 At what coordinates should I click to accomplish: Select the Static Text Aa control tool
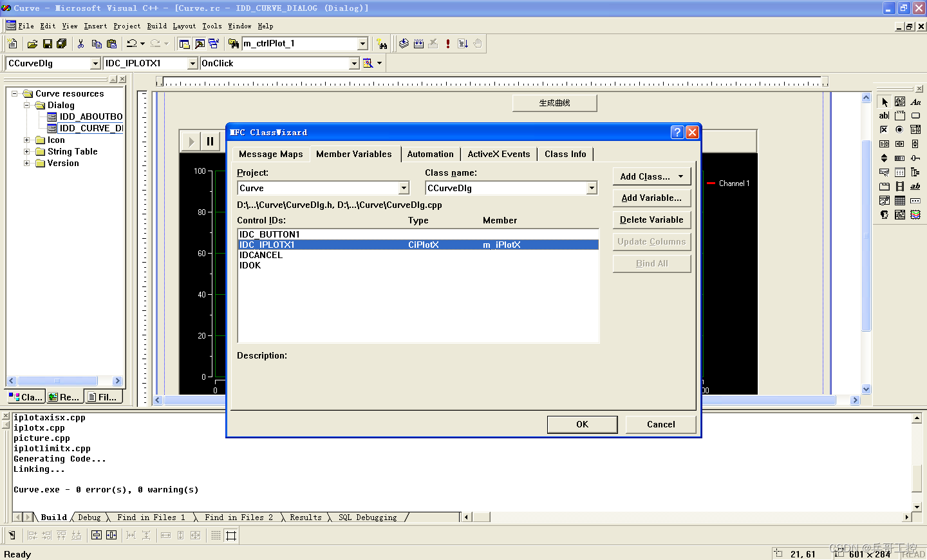click(915, 102)
